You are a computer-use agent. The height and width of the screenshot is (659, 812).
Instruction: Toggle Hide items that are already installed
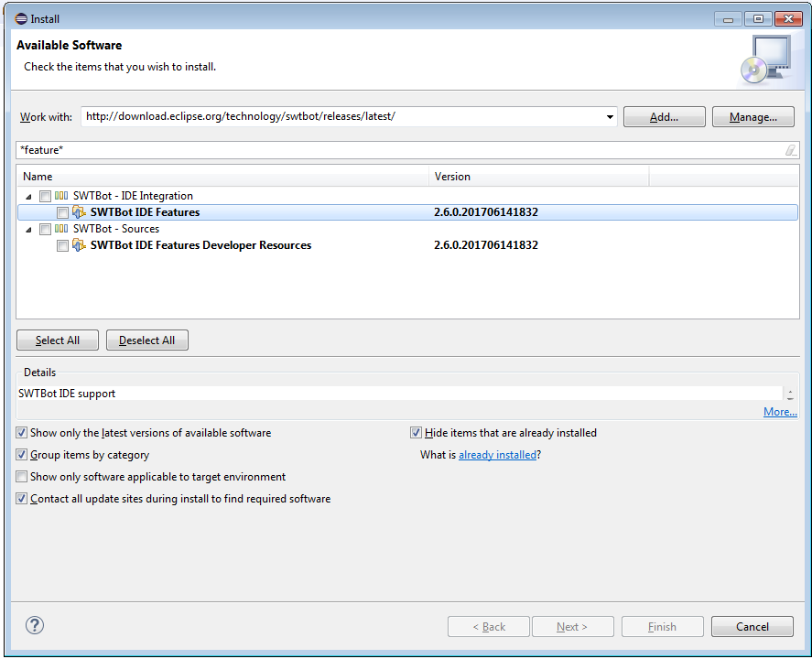(416, 433)
